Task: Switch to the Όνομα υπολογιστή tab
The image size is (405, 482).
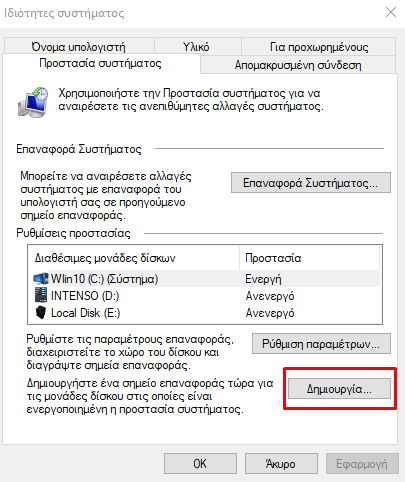Action: 79,46
